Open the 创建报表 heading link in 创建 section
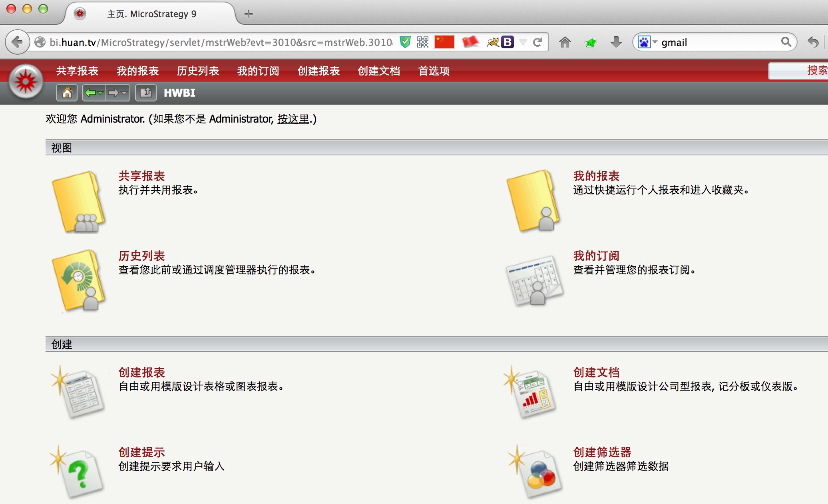Viewport: 828px width, 504px height. [x=141, y=372]
